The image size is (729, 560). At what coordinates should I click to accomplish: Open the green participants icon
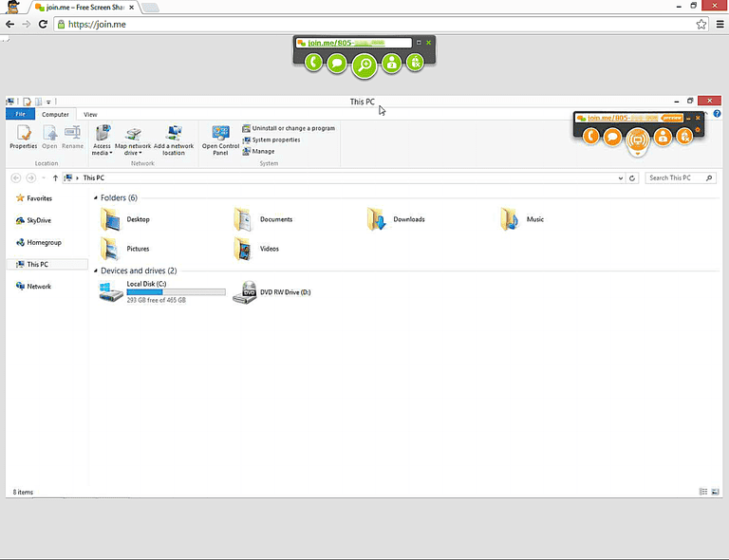(392, 63)
